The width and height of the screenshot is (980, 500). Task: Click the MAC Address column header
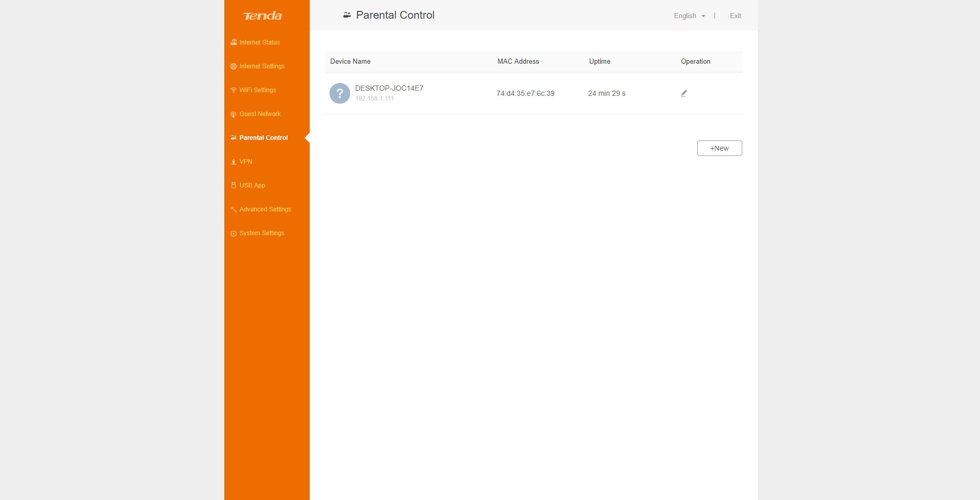tap(518, 62)
